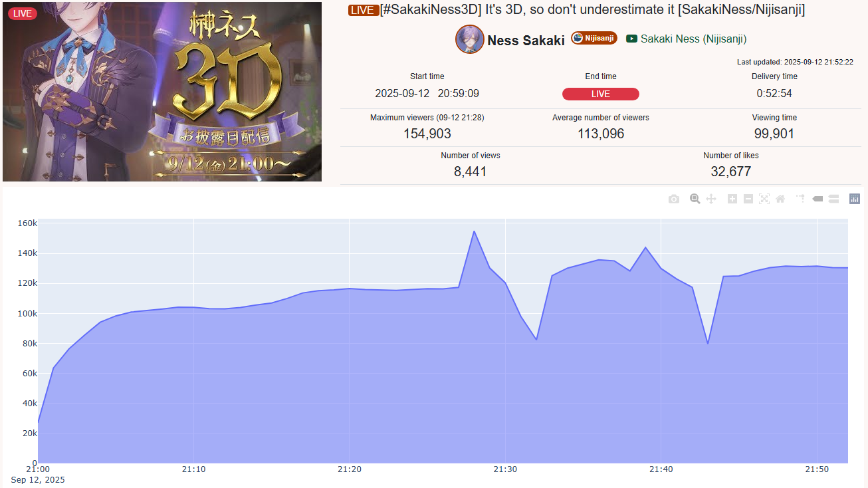Click the Last updated timestamp text
The width and height of the screenshot is (868, 488).
coord(795,62)
